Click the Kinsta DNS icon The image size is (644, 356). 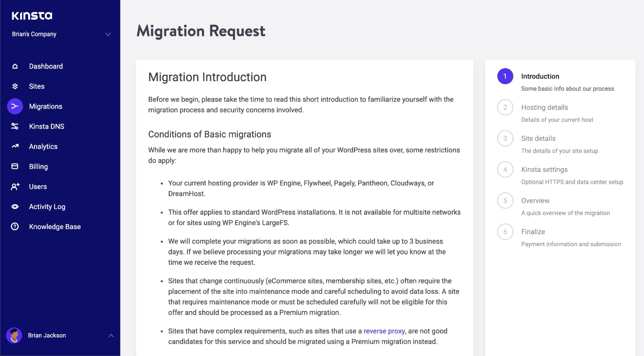click(15, 127)
